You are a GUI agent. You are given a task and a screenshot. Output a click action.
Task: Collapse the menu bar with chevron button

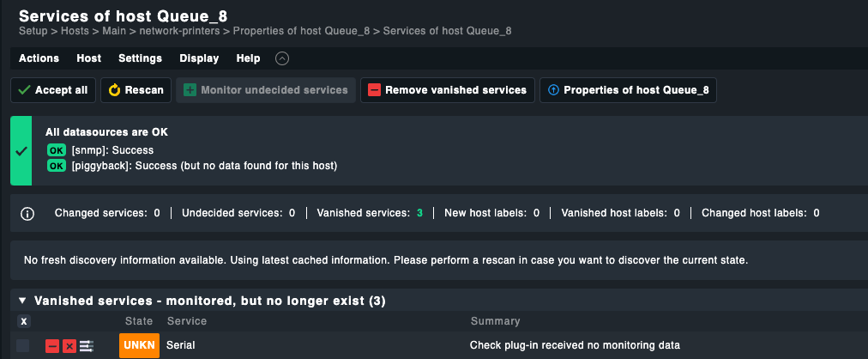(x=282, y=58)
